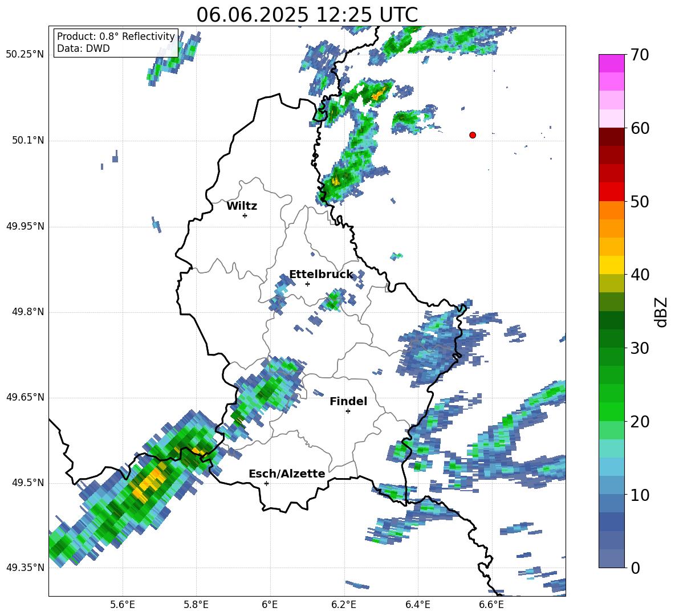This screenshot has height=616, width=675.
Task: Click the 5.6°E longitude label
Action: point(123,605)
